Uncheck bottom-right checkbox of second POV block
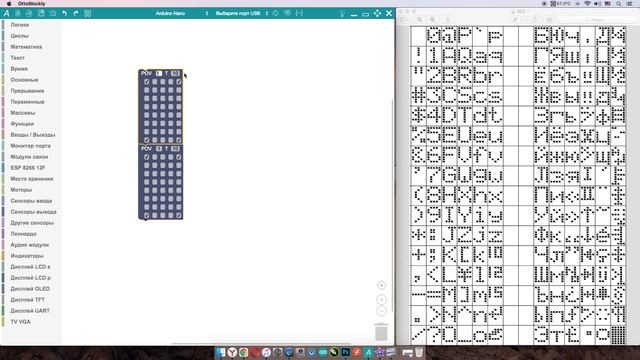 point(179,215)
